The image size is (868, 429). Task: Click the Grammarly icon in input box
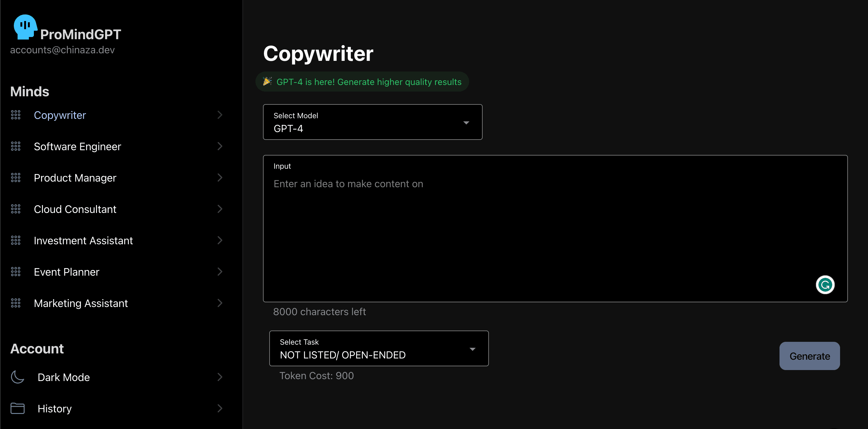(825, 285)
